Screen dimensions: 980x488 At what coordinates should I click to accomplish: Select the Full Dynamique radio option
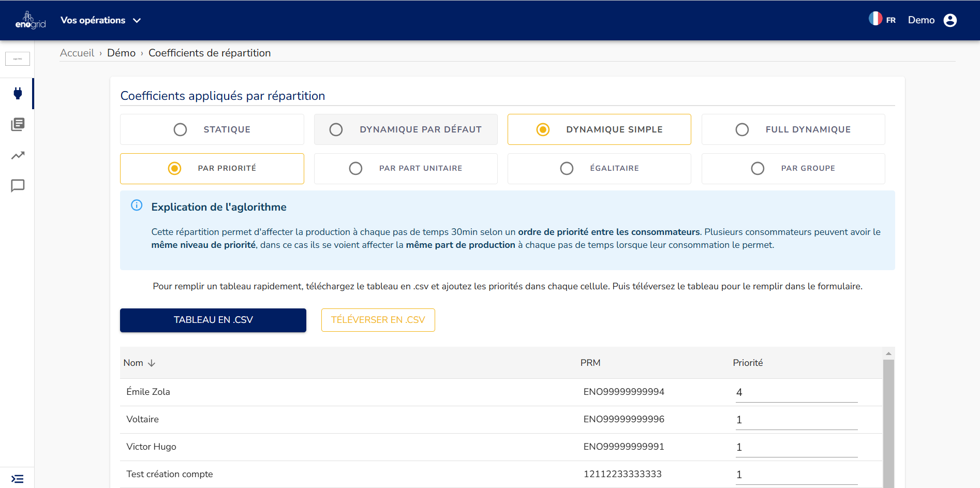click(x=742, y=129)
